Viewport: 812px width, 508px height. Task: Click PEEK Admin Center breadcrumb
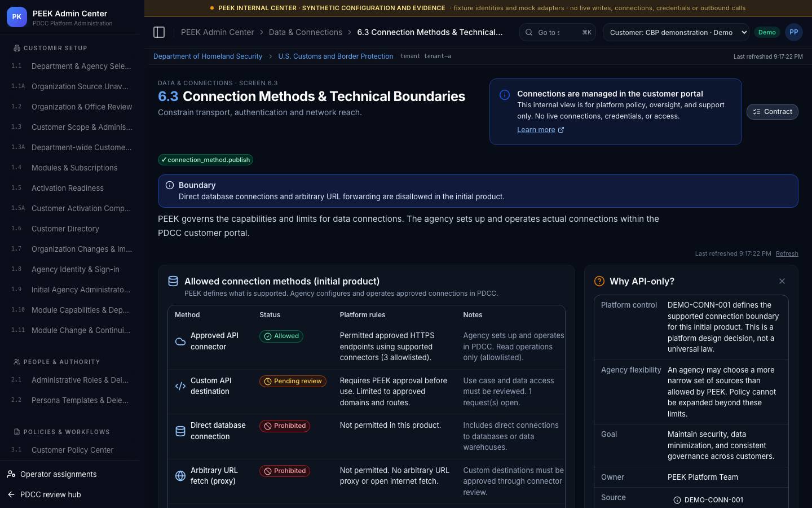click(x=218, y=32)
